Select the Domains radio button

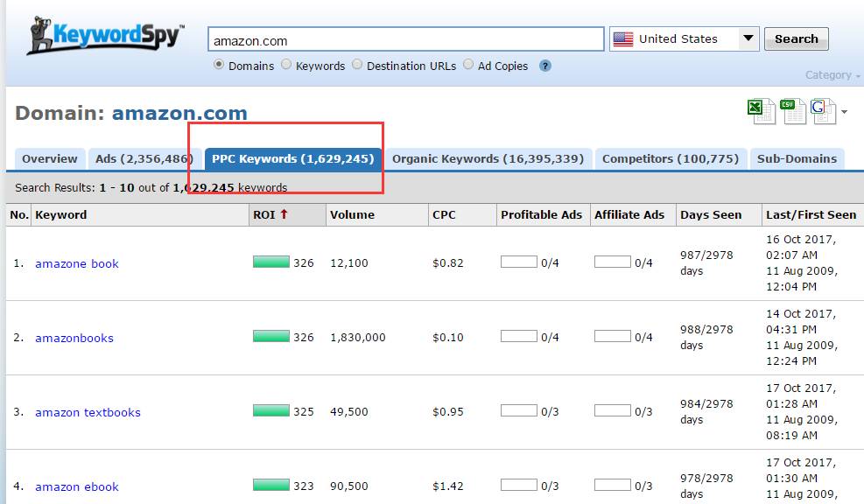[x=219, y=65]
